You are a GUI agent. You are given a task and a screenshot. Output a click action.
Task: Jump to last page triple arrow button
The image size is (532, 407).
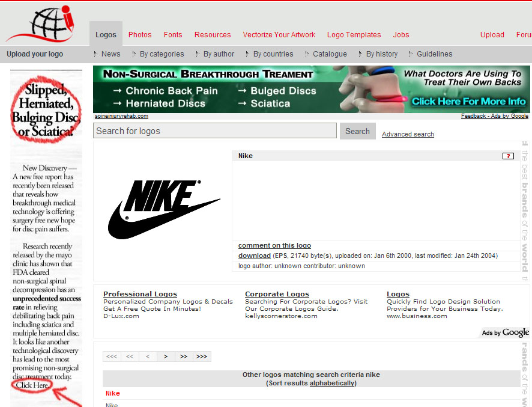coord(202,357)
